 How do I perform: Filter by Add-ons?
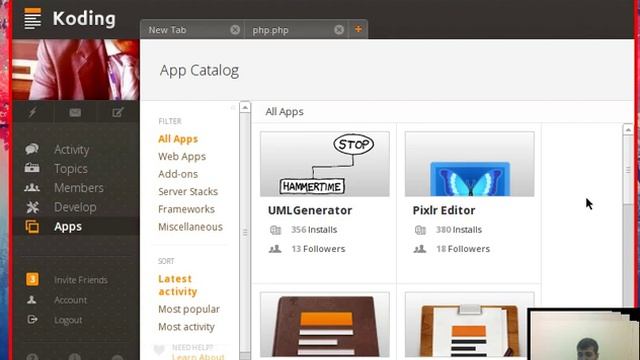[178, 174]
